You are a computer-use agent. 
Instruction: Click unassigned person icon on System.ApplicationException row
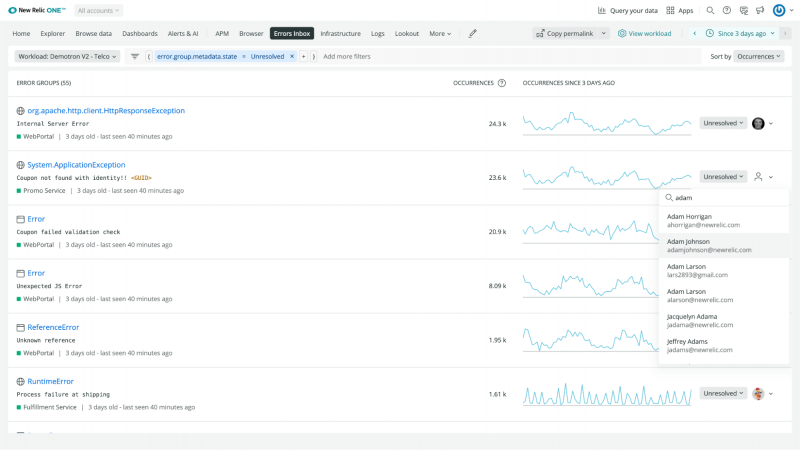758,177
